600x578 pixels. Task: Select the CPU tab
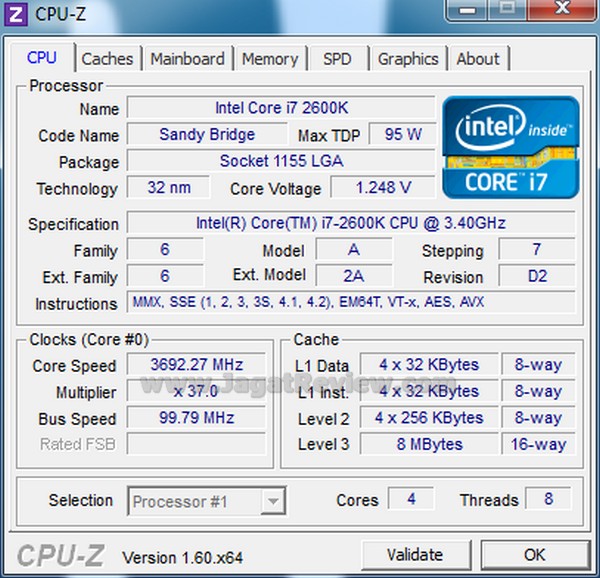click(x=42, y=58)
